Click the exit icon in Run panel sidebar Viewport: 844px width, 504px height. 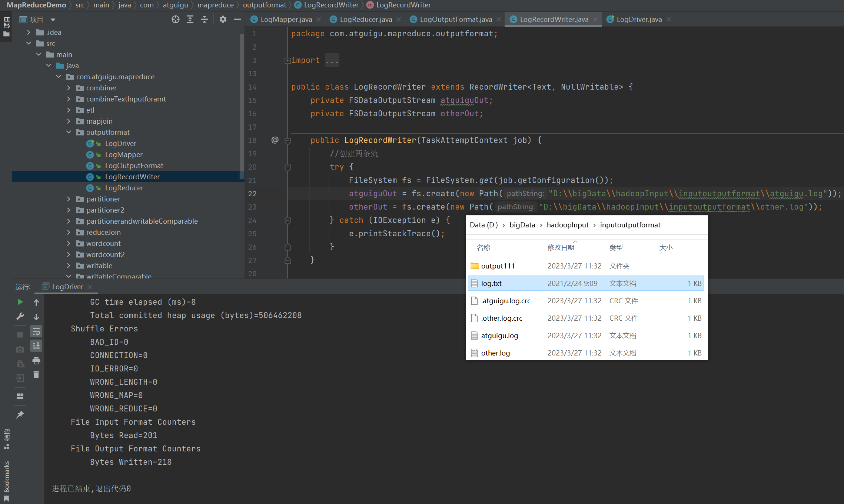[x=20, y=378]
